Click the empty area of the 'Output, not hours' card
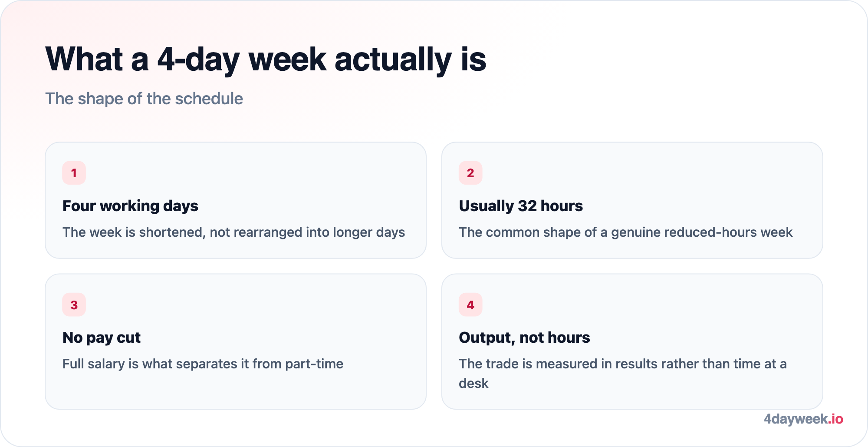The width and height of the screenshot is (868, 447). [x=651, y=304]
